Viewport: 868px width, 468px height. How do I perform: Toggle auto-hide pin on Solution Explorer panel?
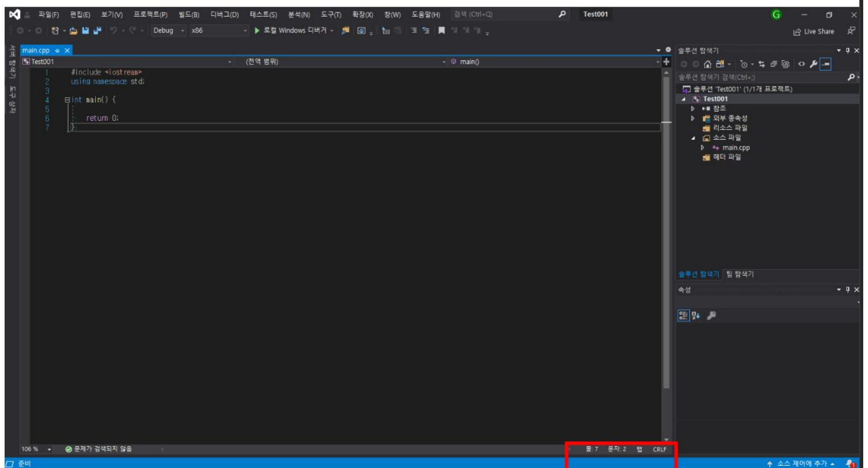click(x=848, y=51)
